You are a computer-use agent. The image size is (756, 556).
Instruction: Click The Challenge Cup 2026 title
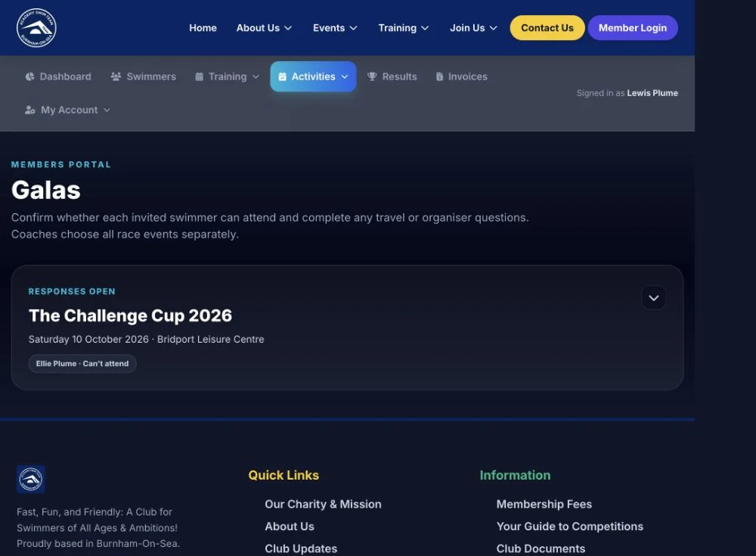pyautogui.click(x=130, y=315)
